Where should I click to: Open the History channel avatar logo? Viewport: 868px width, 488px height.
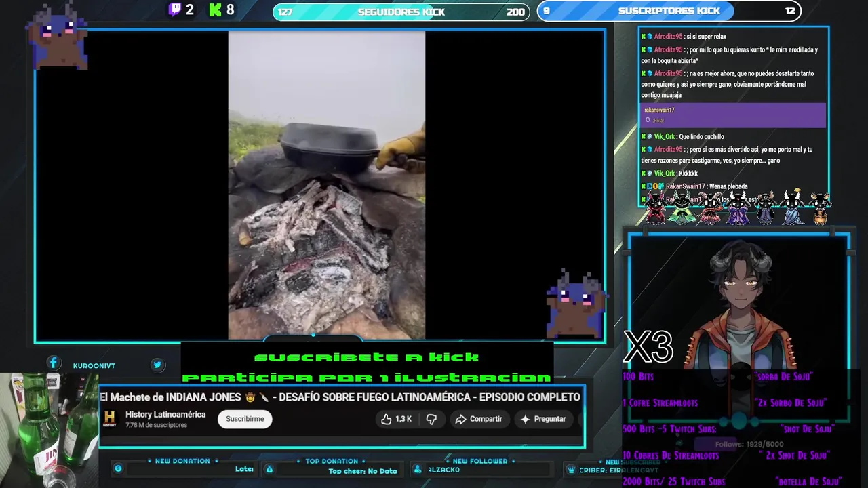(110, 419)
